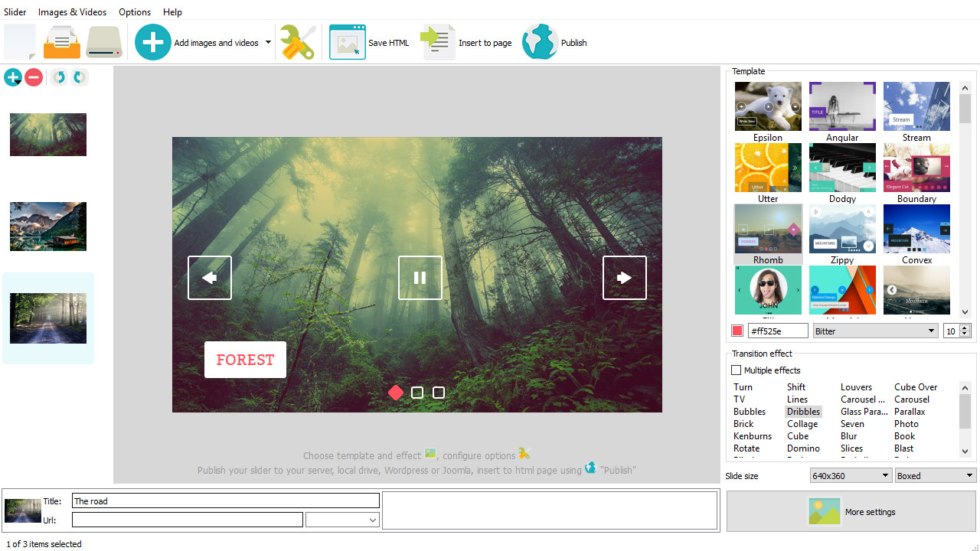This screenshot has height=551, width=980.
Task: Open slider options wrench icon
Action: pos(297,42)
